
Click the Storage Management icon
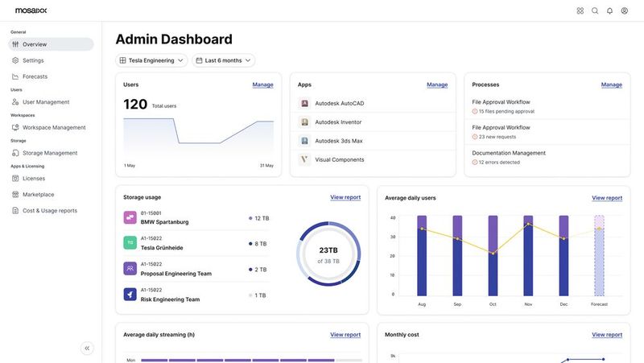click(15, 153)
